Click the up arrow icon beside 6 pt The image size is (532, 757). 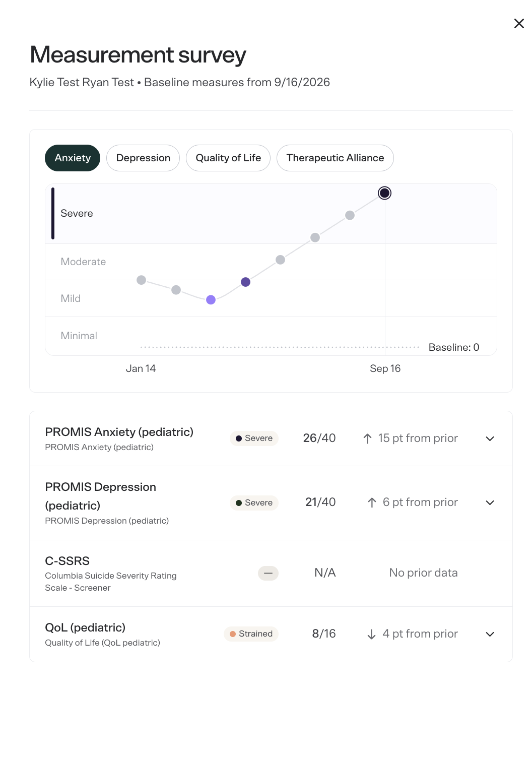pyautogui.click(x=372, y=502)
